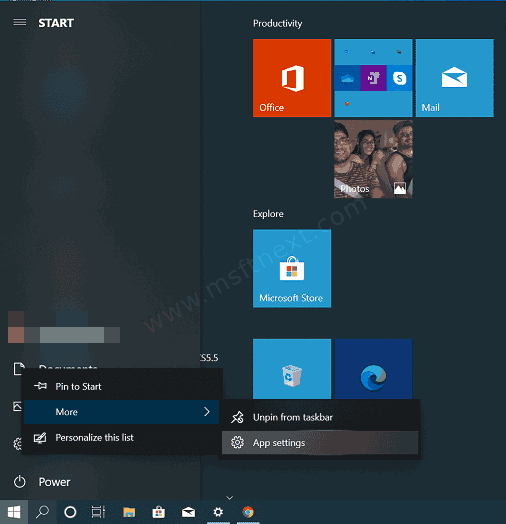This screenshot has width=506, height=524.
Task: Click the Pin to Start pin icon
Action: click(x=40, y=386)
